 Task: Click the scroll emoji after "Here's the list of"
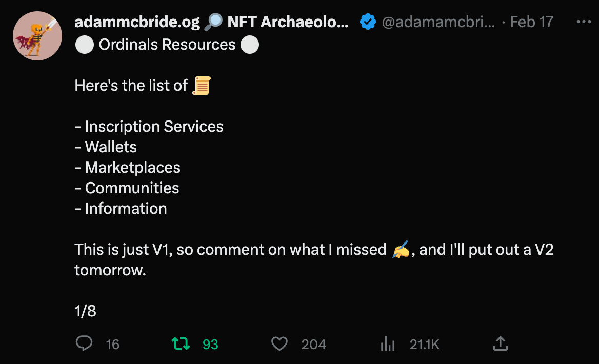[201, 86]
